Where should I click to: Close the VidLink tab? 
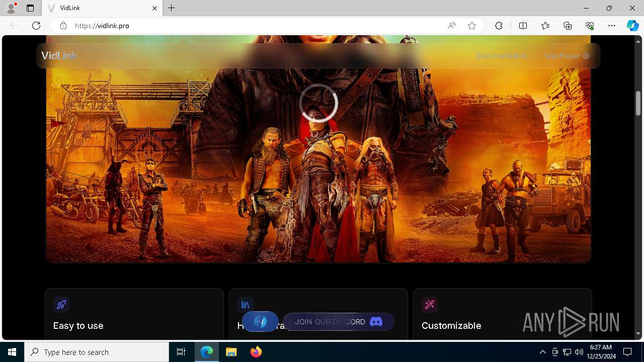coord(154,8)
